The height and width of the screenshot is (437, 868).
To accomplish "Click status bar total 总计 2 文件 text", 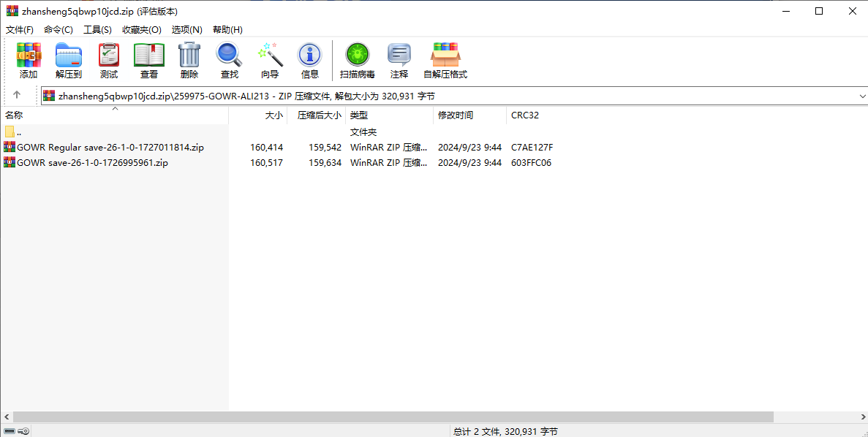I will tap(505, 431).
